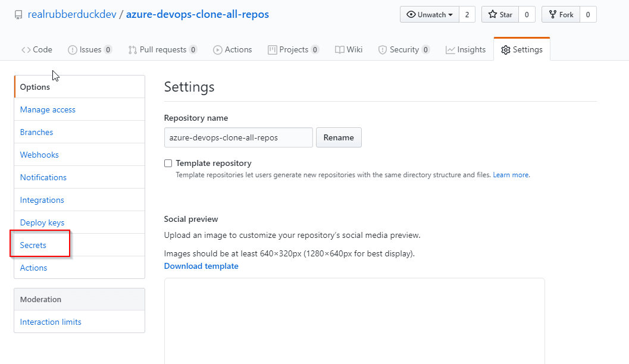Click the Learn more link
The height and width of the screenshot is (364, 629).
tap(511, 175)
